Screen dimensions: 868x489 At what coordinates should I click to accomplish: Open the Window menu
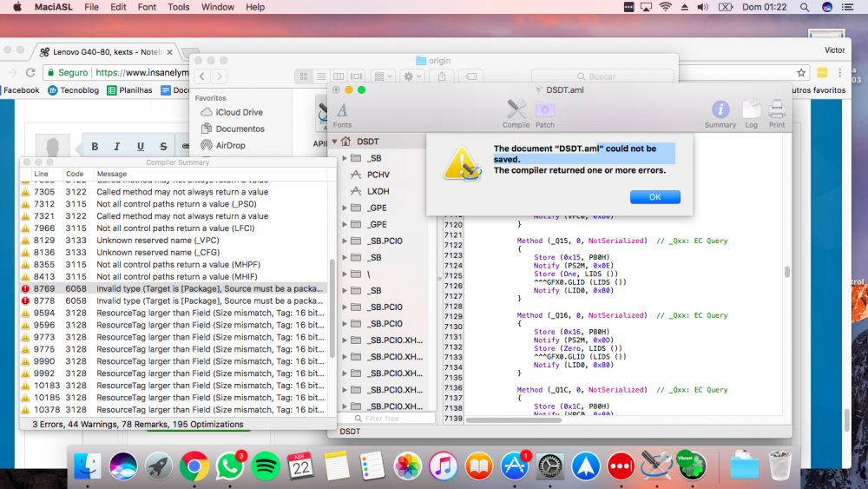tap(218, 7)
